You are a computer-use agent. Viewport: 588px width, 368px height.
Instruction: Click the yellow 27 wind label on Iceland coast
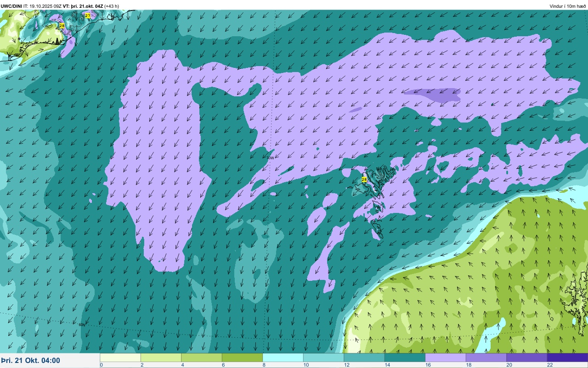tap(88, 16)
